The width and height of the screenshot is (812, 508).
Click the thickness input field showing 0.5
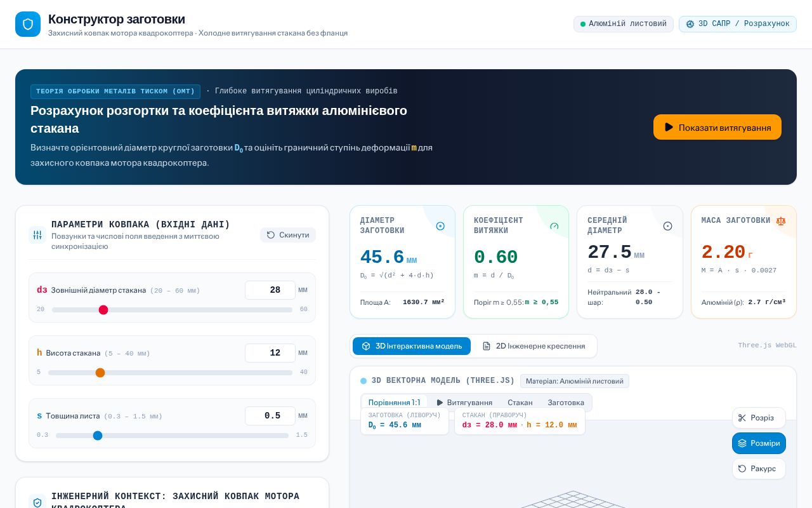270,416
